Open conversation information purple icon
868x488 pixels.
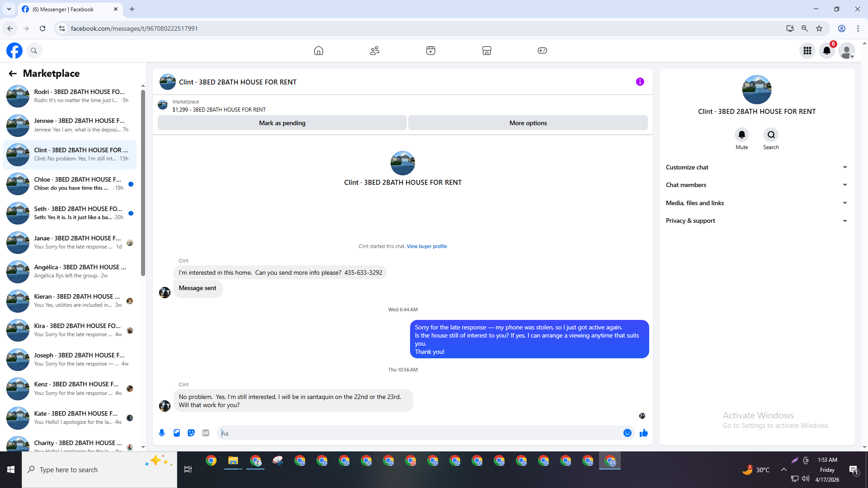click(640, 82)
